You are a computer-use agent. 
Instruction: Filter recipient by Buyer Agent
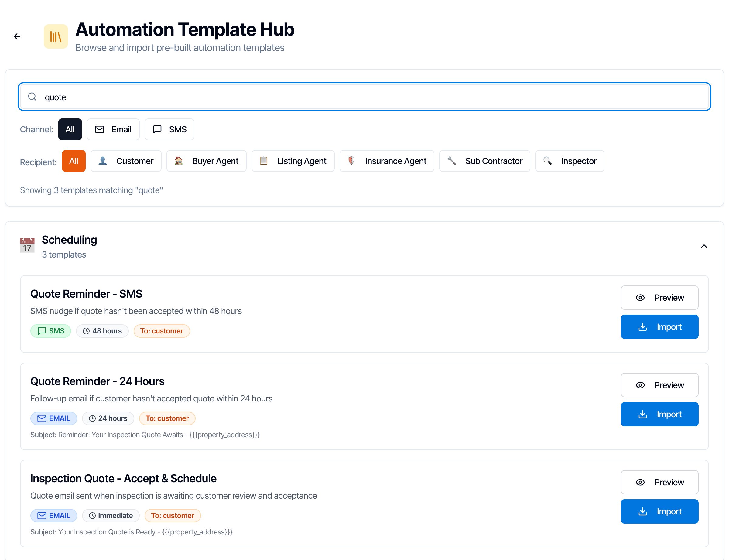[206, 161]
